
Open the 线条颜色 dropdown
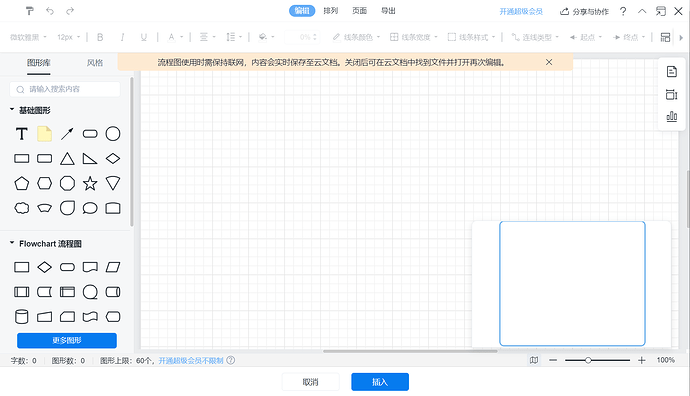[x=356, y=37]
